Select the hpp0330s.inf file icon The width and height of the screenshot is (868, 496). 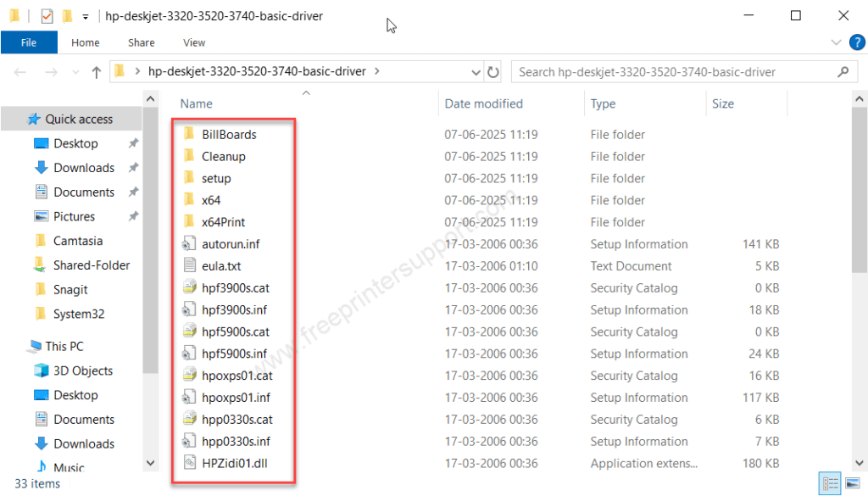click(189, 441)
